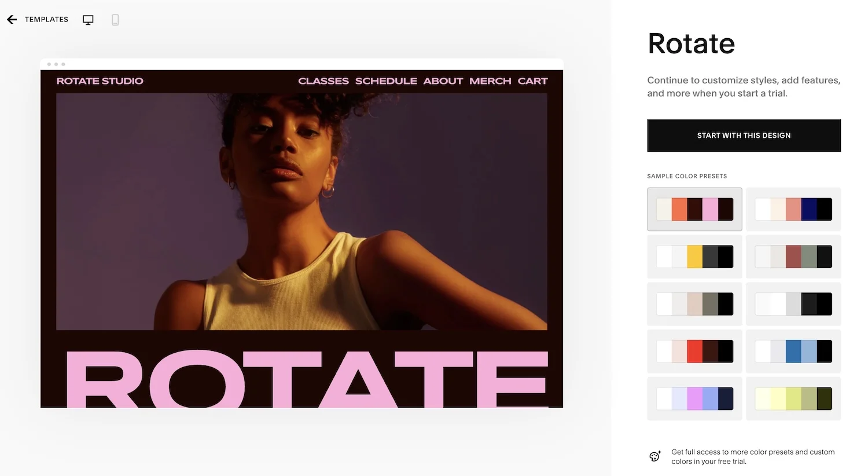This screenshot has height=476, width=868.
Task: Open the Merch nav item
Action: (490, 81)
